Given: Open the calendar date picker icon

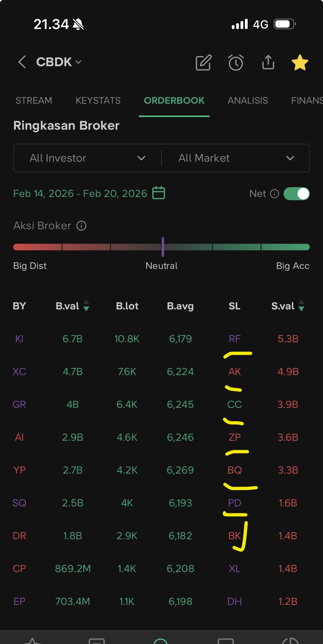Looking at the screenshot, I should [x=159, y=193].
